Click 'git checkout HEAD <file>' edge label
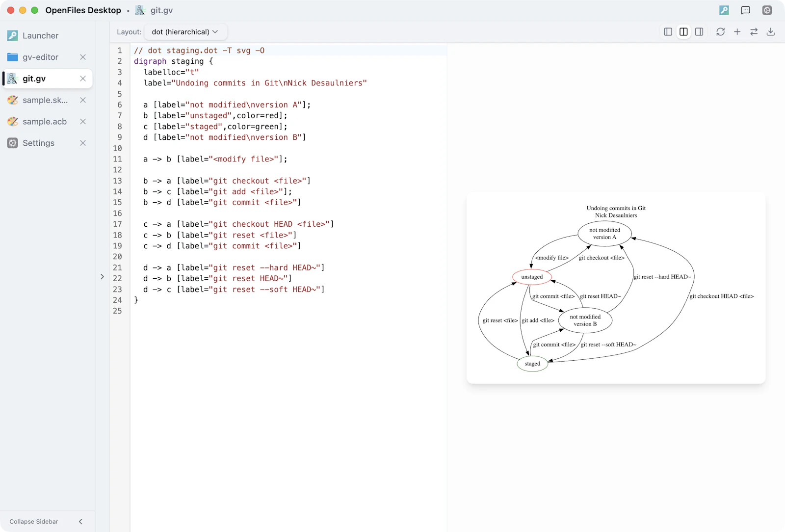Image resolution: width=785 pixels, height=532 pixels. click(x=722, y=296)
